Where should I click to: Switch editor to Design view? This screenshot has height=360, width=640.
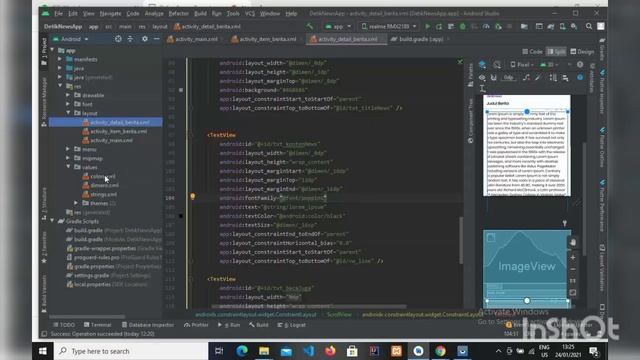pyautogui.click(x=582, y=51)
